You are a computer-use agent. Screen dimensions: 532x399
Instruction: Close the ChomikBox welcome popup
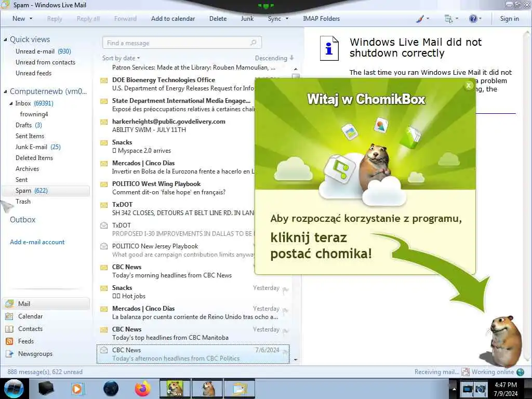(x=469, y=86)
